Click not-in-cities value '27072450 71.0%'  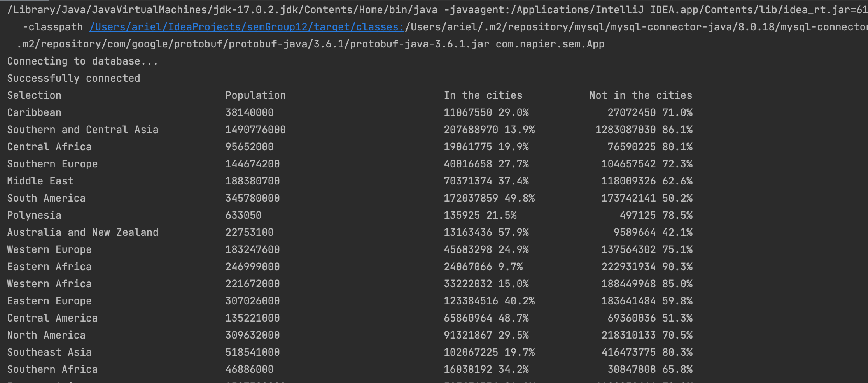click(650, 112)
